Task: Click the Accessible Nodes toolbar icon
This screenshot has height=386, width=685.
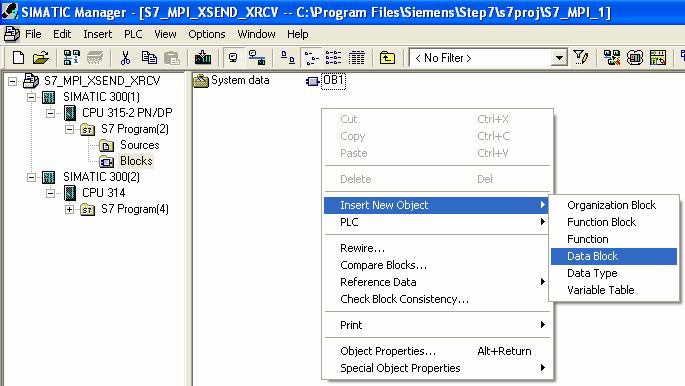Action: [71, 58]
